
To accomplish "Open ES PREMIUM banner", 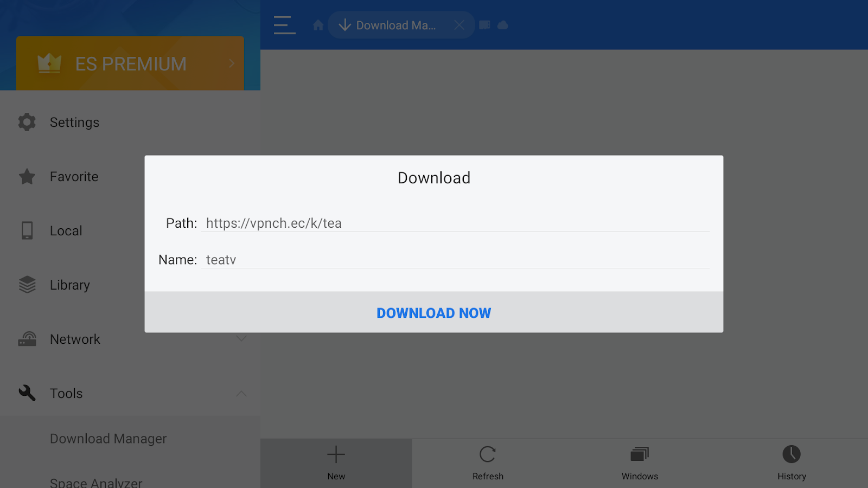I will pos(130,63).
